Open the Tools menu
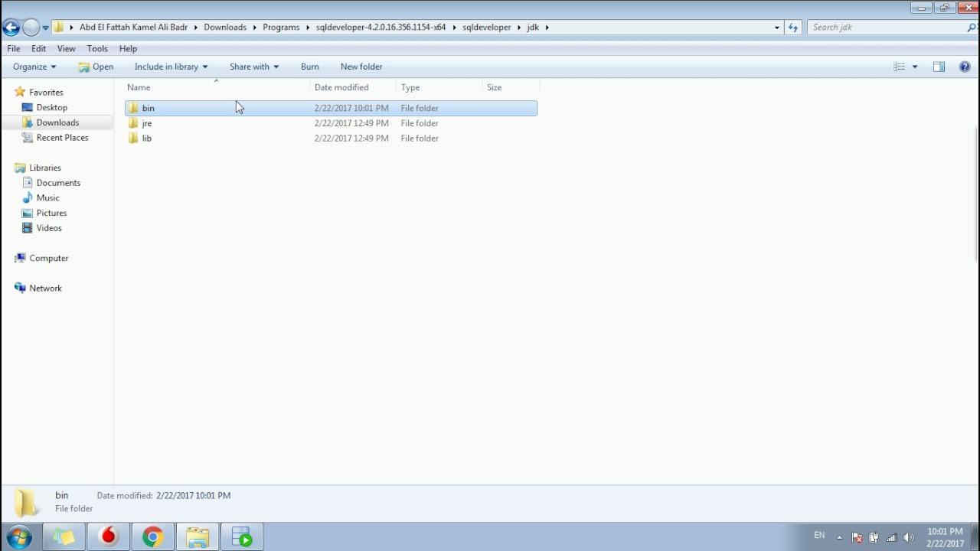 [97, 48]
